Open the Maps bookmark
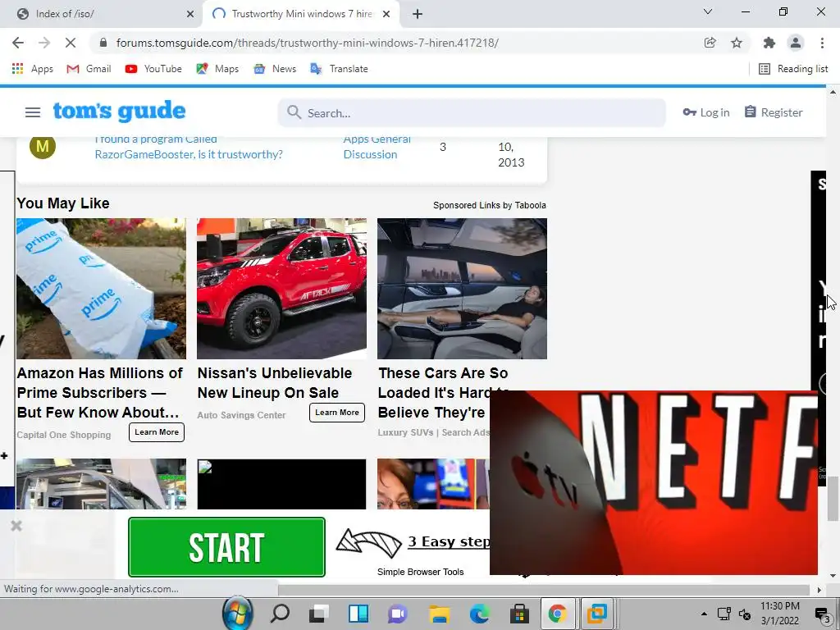The width and height of the screenshot is (840, 630). tap(217, 69)
